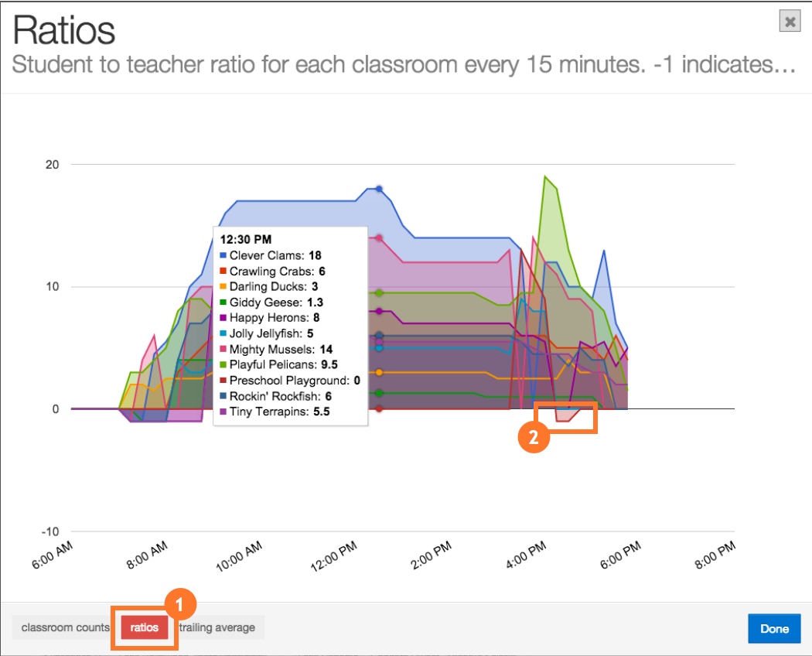The height and width of the screenshot is (656, 812).
Task: Click the Clever Clams blue legend swatch
Action: coord(223,255)
